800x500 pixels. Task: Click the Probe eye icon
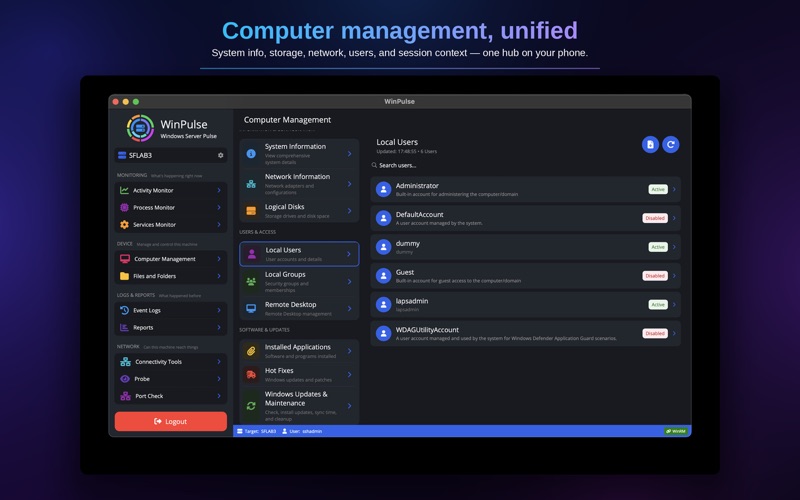point(124,379)
